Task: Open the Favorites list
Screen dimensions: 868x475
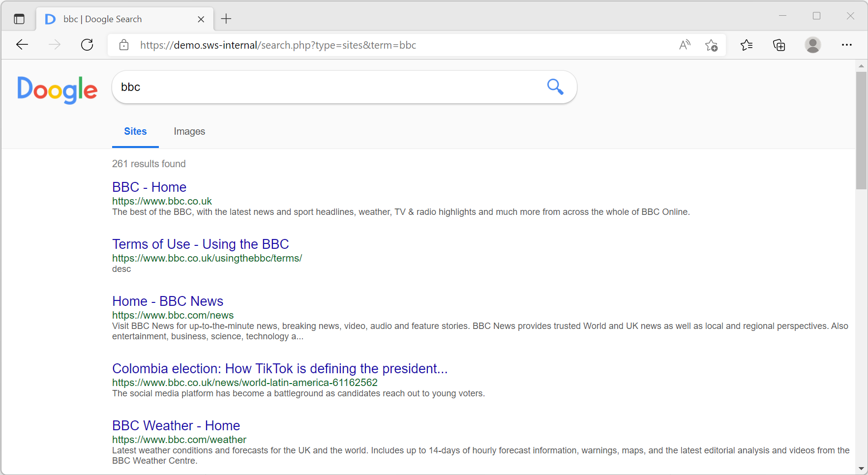Action: tap(747, 45)
